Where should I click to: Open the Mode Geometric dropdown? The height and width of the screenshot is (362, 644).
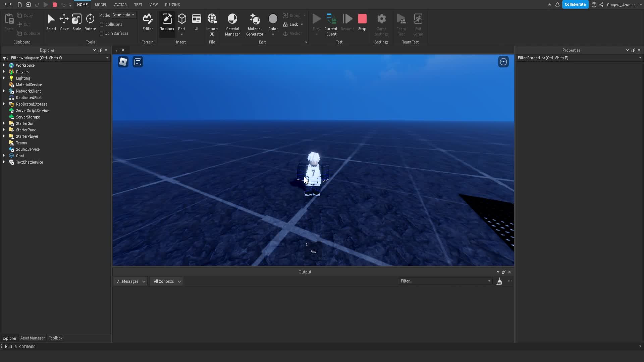[x=123, y=15]
